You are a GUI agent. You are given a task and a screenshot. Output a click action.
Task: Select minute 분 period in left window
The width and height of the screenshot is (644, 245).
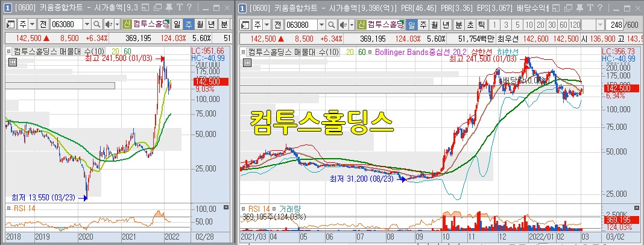pyautogui.click(x=224, y=25)
